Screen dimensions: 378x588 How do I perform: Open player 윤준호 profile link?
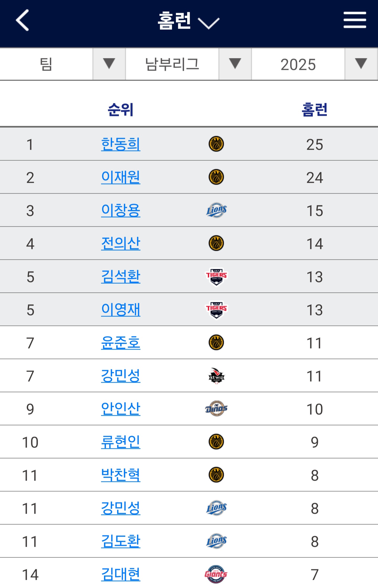point(121,343)
